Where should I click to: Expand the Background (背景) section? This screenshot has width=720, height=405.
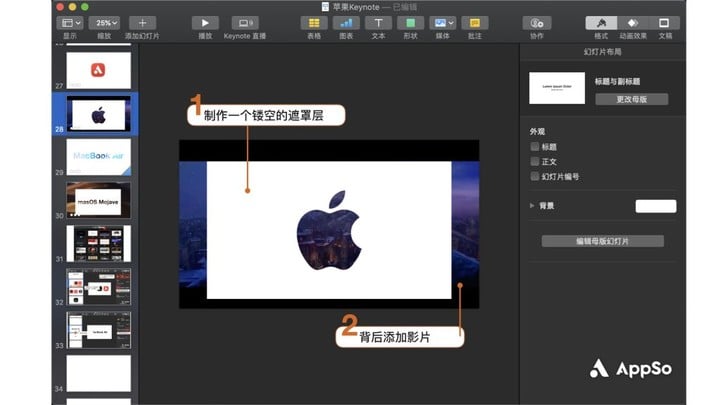pyautogui.click(x=532, y=206)
